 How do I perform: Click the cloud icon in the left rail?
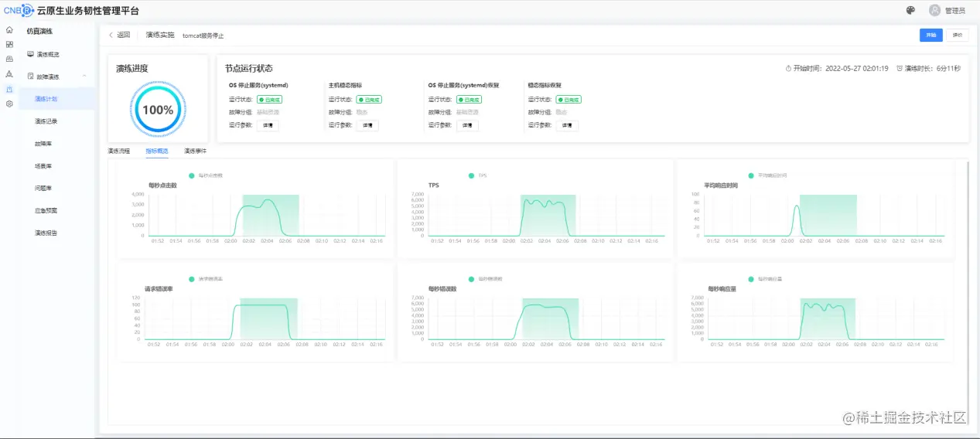click(x=9, y=60)
